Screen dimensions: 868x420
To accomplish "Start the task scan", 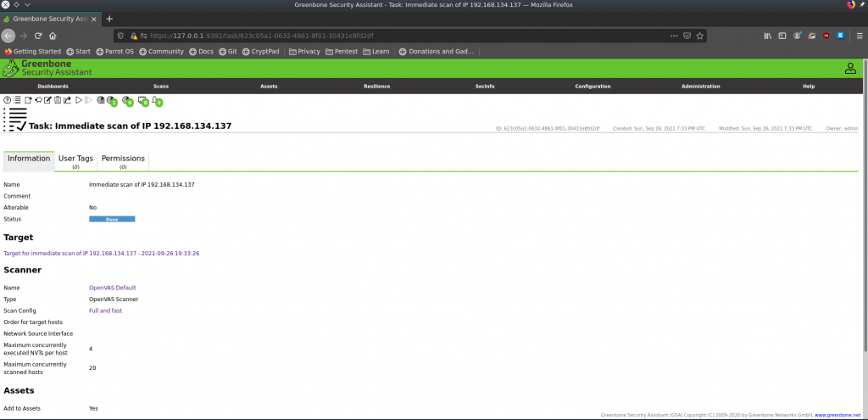I will click(79, 100).
